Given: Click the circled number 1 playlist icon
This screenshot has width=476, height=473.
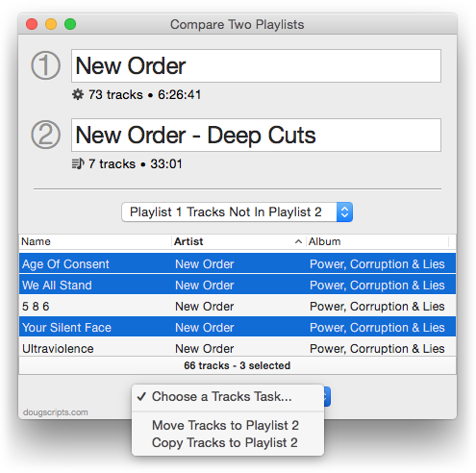Looking at the screenshot, I should pos(45,65).
